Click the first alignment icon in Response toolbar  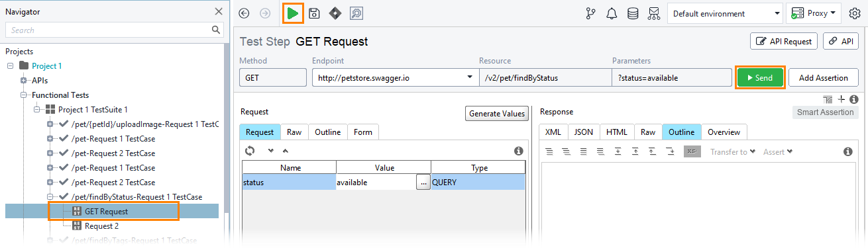click(x=549, y=151)
